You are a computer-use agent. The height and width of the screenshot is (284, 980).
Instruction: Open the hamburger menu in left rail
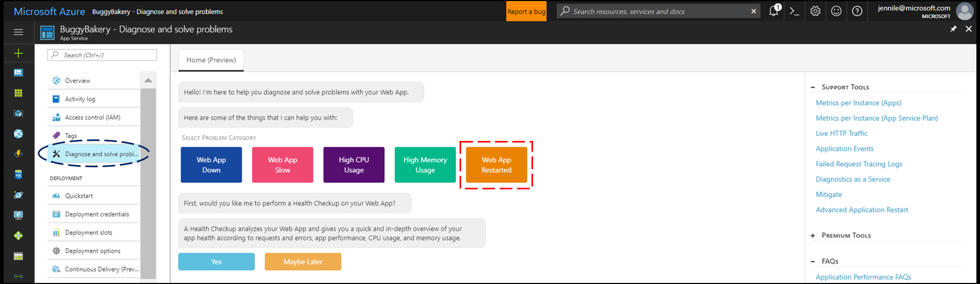pos(18,32)
